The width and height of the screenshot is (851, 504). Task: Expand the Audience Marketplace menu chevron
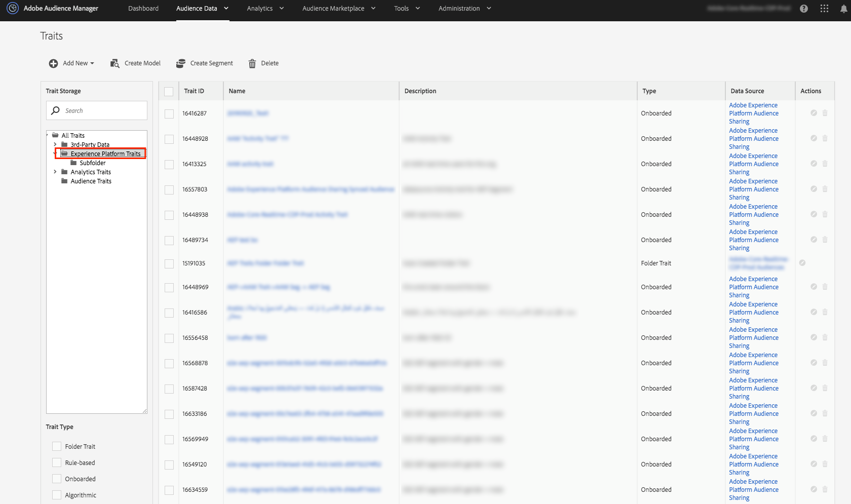pos(373,8)
